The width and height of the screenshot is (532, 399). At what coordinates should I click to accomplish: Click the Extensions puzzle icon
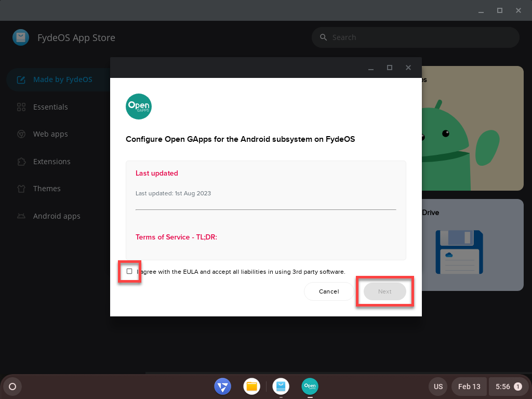click(x=21, y=162)
